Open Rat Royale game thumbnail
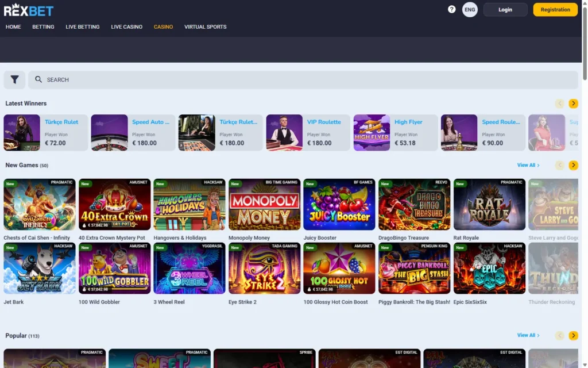This screenshot has height=368, width=588. coord(489,204)
